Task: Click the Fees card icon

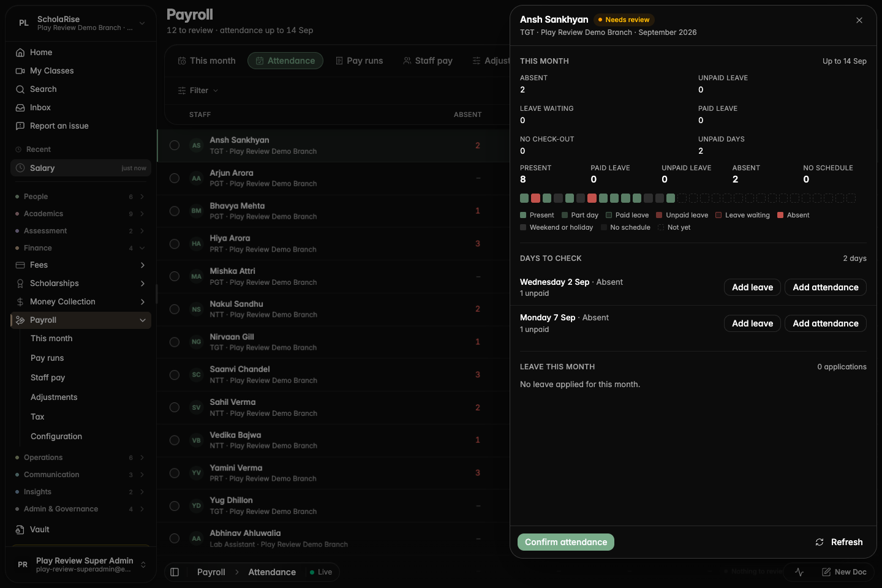Action: pyautogui.click(x=20, y=265)
